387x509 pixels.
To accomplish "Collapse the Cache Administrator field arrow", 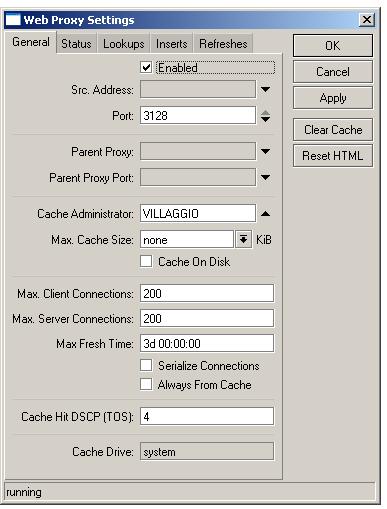I will click(265, 214).
